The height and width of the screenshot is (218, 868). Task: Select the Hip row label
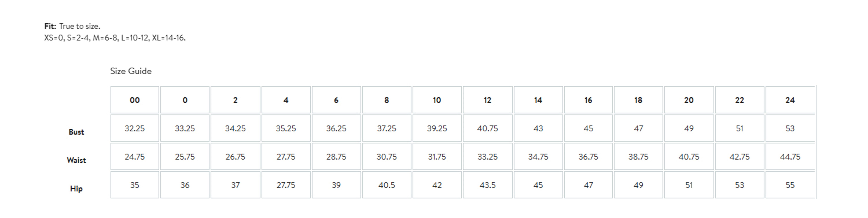(x=76, y=189)
